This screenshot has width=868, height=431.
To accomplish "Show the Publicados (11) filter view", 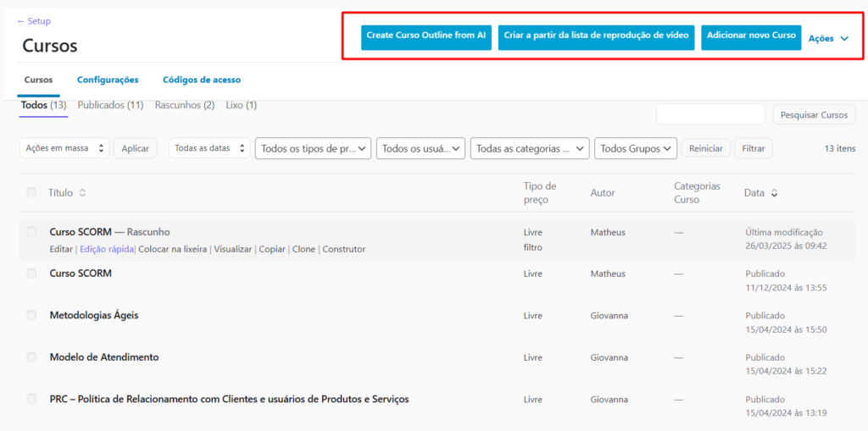I will pyautogui.click(x=110, y=106).
